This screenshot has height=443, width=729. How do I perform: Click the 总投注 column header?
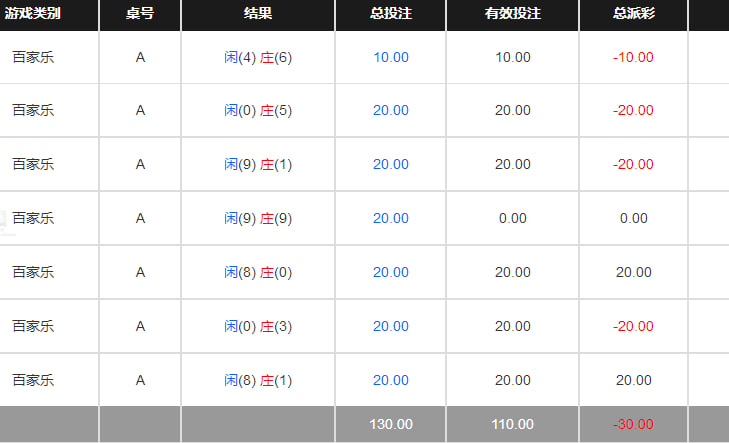(x=391, y=13)
